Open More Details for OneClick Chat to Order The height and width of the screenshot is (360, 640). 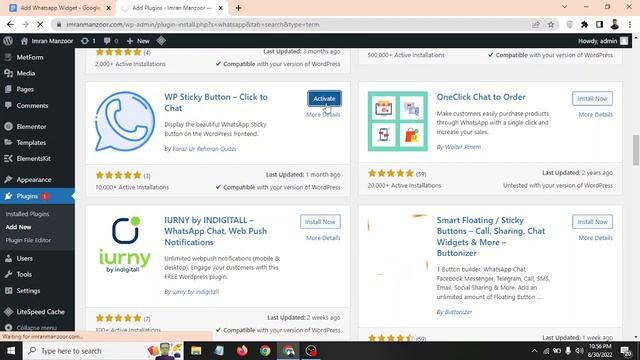[x=595, y=115]
